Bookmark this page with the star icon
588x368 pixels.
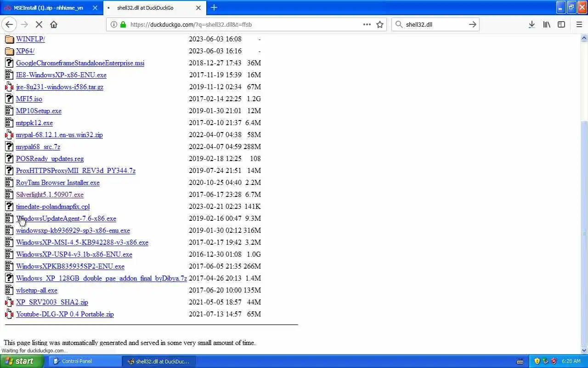[380, 24]
